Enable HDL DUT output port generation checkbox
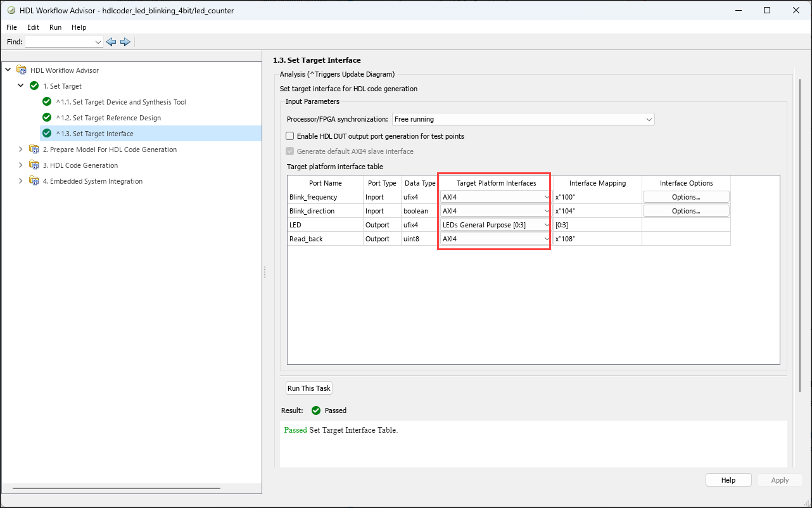812x508 pixels. pyautogui.click(x=290, y=136)
